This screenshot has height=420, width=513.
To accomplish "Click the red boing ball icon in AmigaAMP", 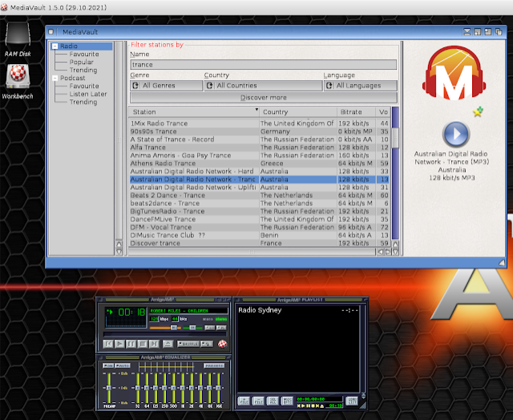I will point(221,343).
